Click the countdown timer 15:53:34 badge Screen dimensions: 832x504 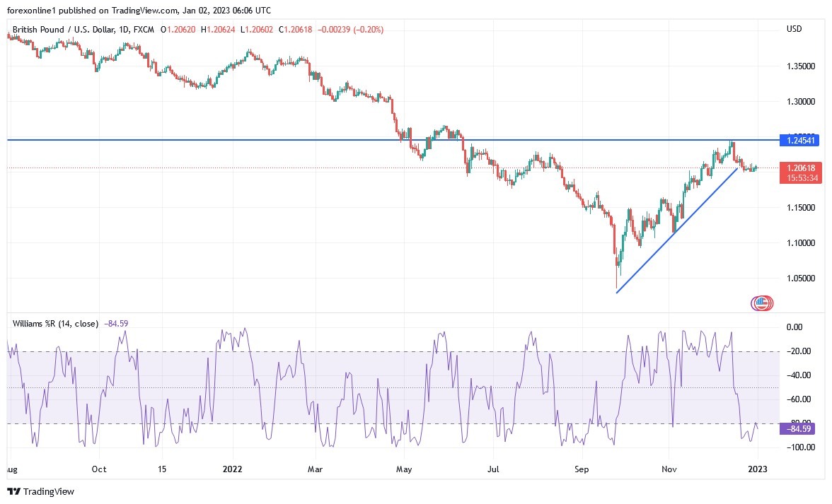[x=802, y=177]
